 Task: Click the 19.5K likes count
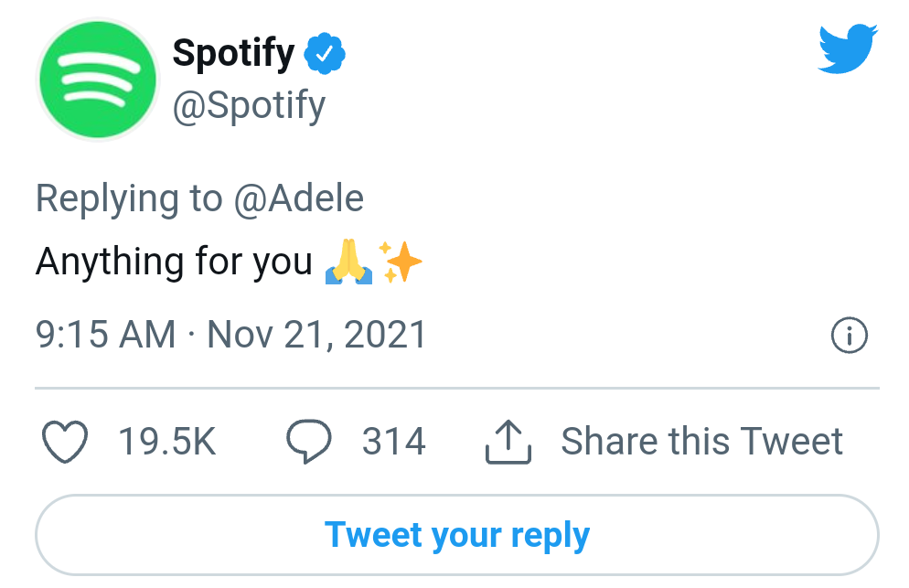167,443
